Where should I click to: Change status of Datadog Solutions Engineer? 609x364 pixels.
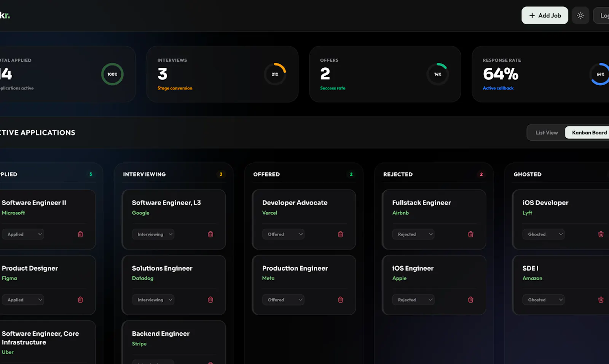coord(153,300)
